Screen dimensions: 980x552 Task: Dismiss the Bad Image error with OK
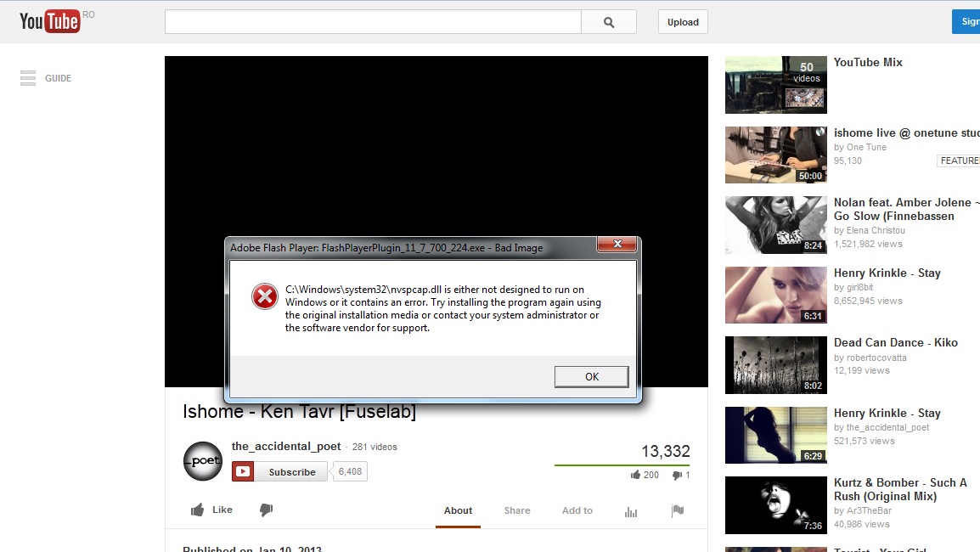point(591,376)
